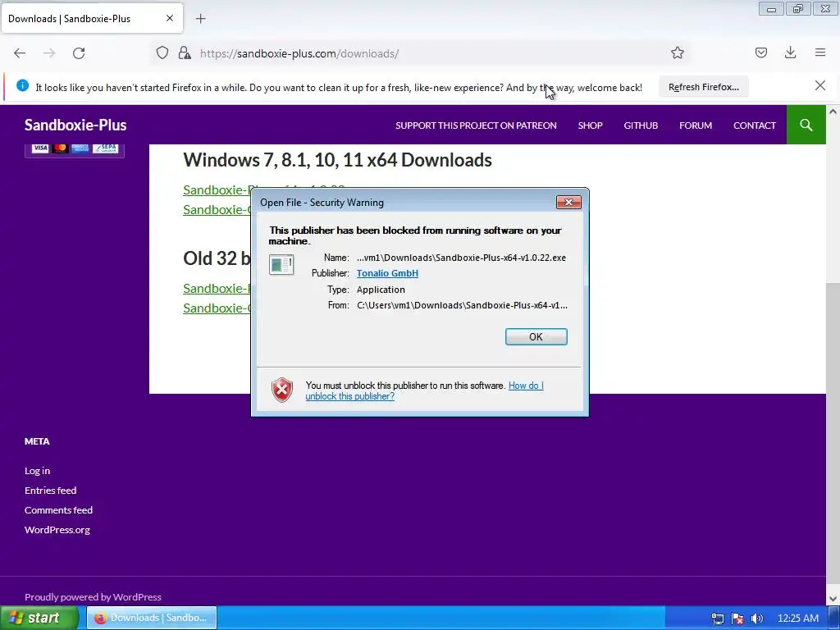Click Proudly powered by WordPress link

pos(93,597)
